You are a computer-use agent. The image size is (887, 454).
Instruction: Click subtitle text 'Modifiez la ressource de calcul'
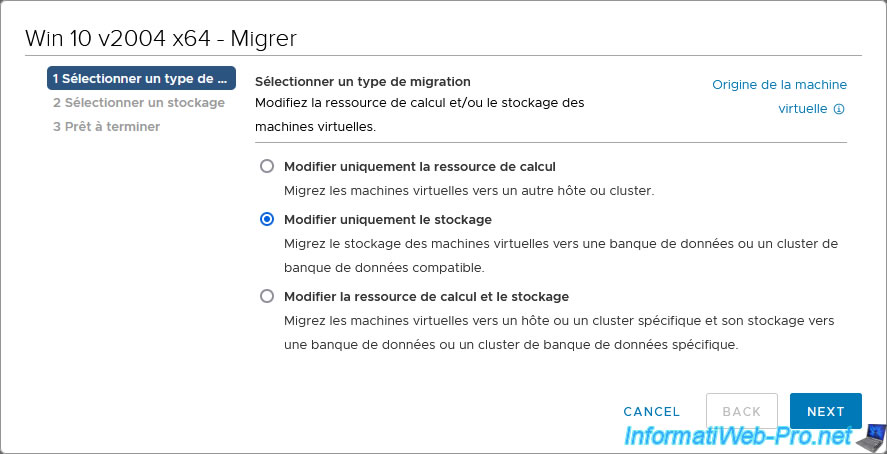[419, 103]
